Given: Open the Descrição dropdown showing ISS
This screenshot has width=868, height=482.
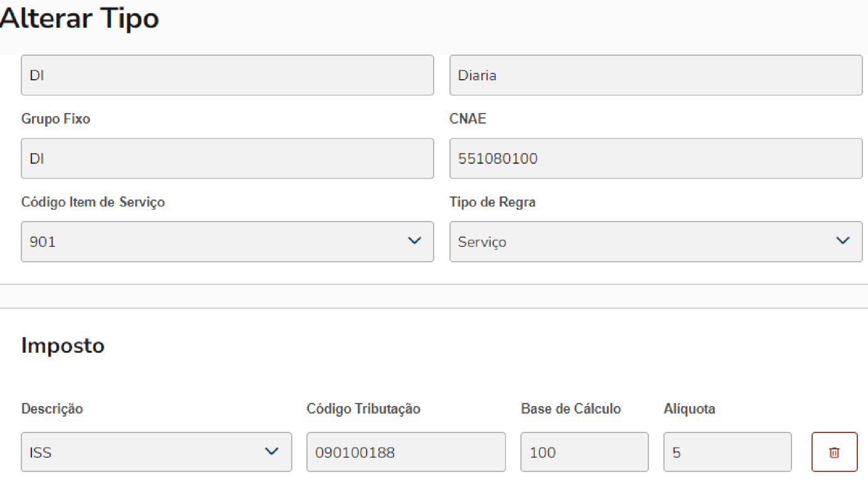Looking at the screenshot, I should [156, 452].
